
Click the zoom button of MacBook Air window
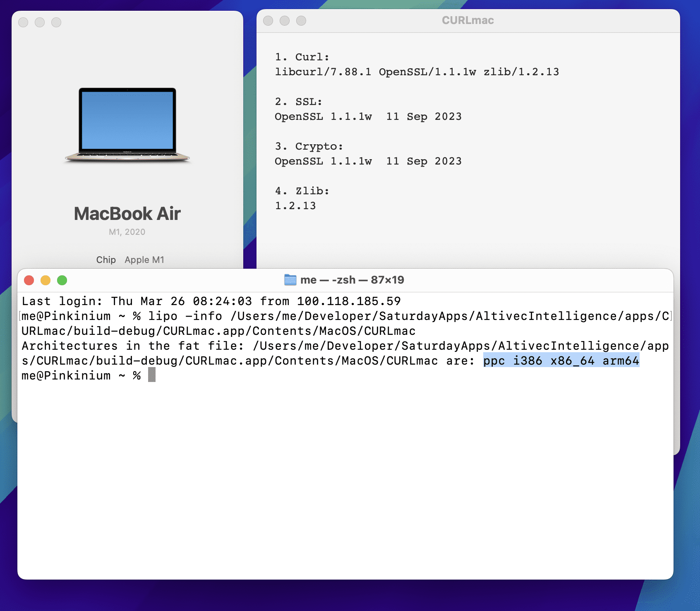[x=56, y=22]
